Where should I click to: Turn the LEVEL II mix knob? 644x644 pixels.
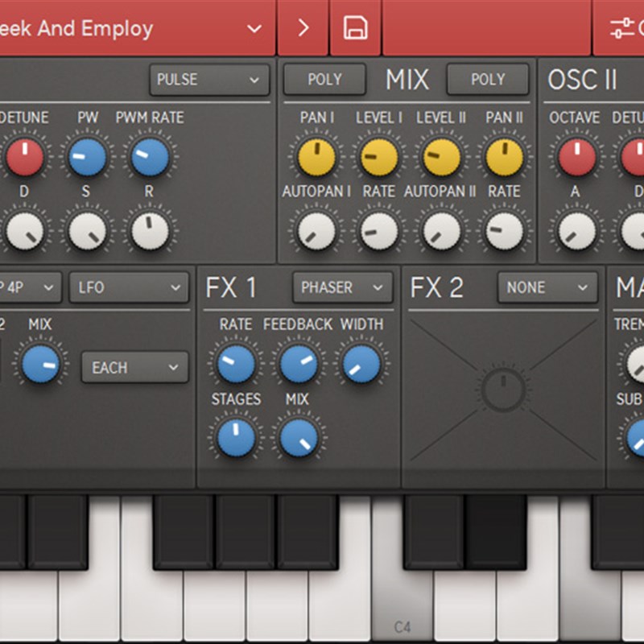[x=440, y=157]
